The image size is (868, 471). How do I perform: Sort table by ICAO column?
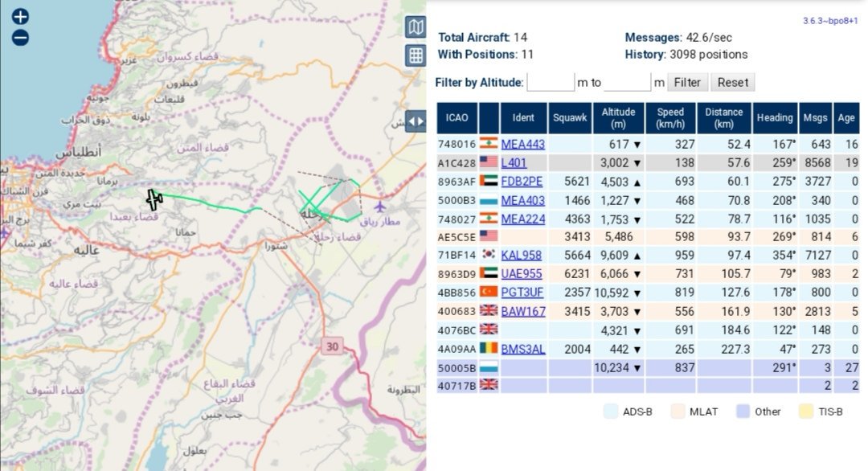[457, 118]
